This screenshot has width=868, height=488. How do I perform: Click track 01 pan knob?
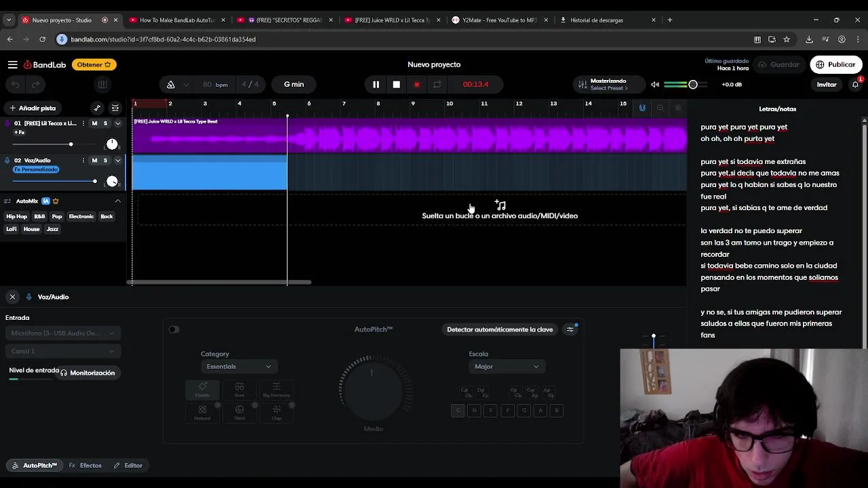click(x=112, y=144)
